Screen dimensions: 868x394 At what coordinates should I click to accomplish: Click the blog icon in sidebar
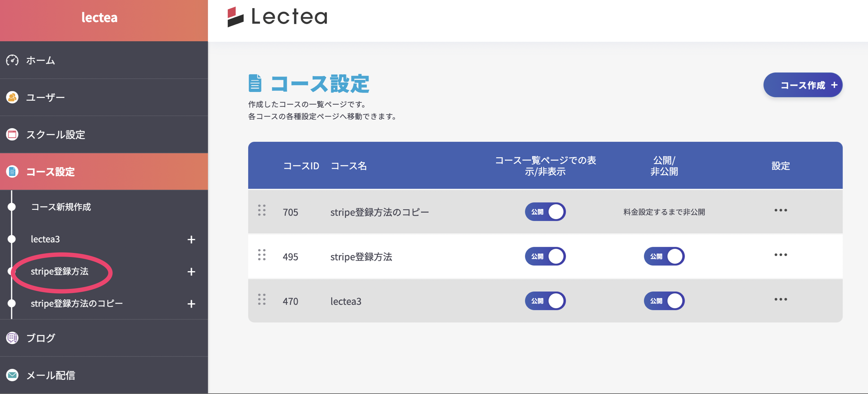pos(12,338)
